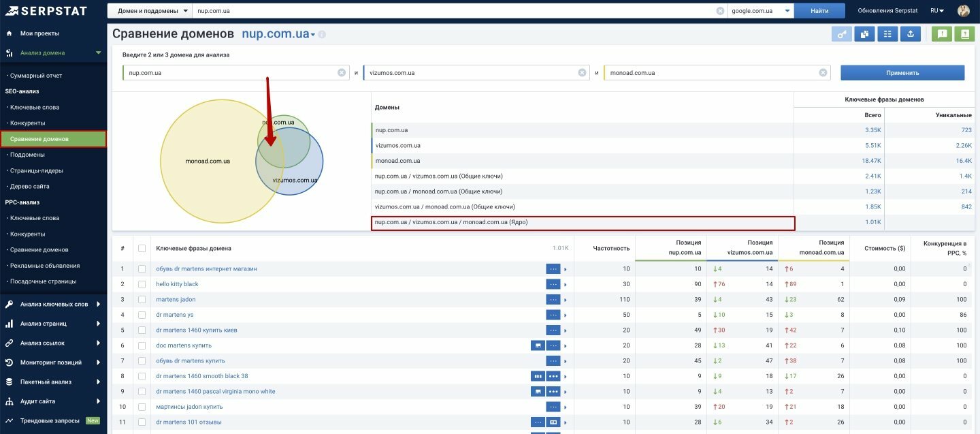Viewport: 980px width, 434px height.
Task: Expand the Аудит сайта sidebar section
Action: (98, 401)
